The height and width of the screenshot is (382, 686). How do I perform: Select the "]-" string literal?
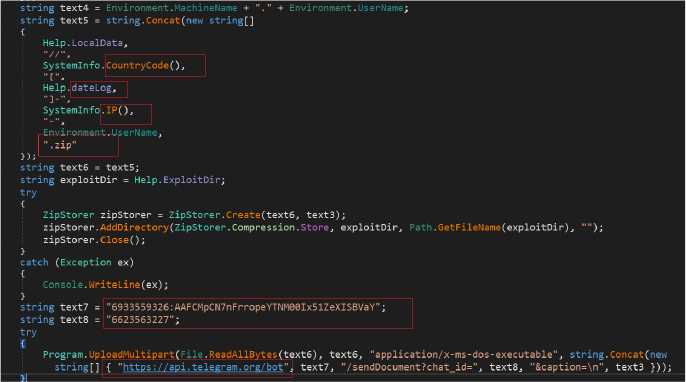[54, 99]
